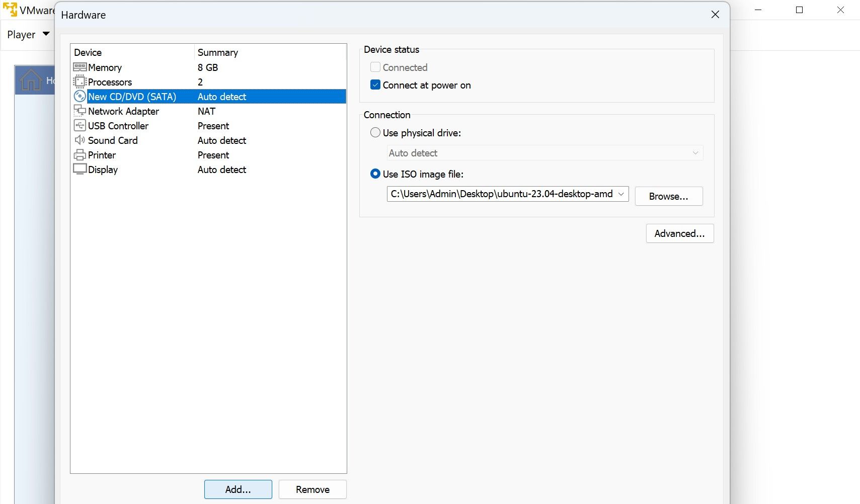
Task: Click the USB Controller icon
Action: 80,126
